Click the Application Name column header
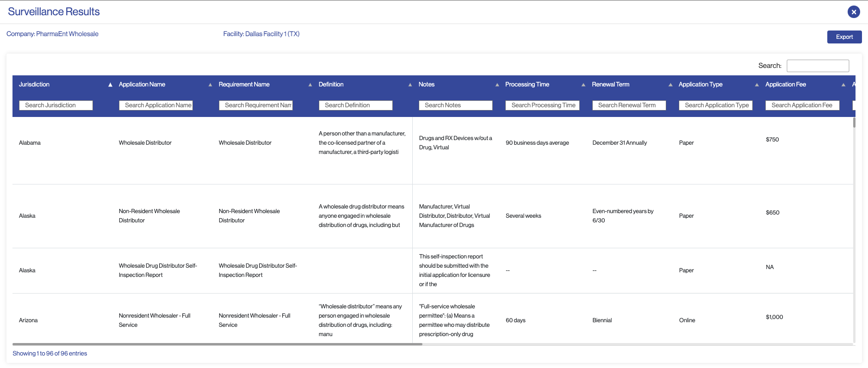Viewport: 868px width, 368px height. point(142,84)
